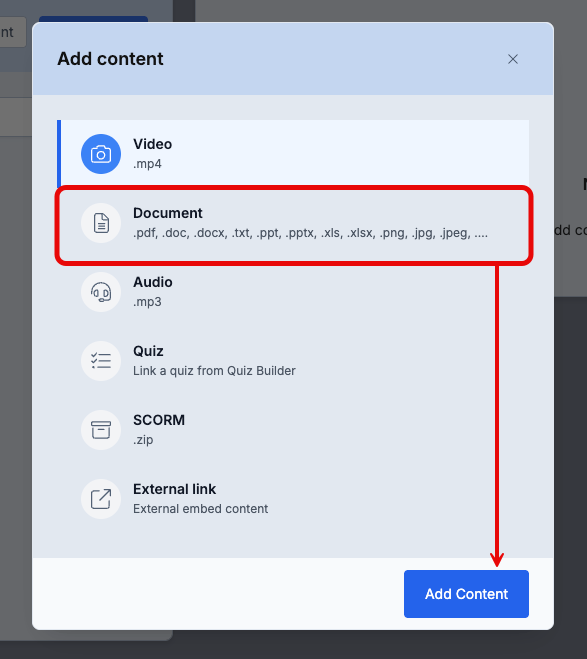
Task: Click the .mp3 subtitle under Audio
Action: tap(147, 302)
